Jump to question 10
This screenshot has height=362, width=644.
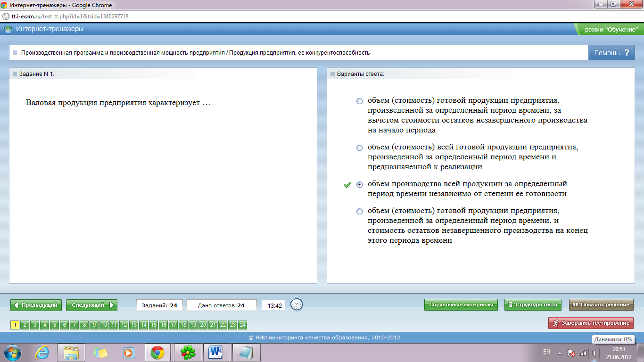tap(104, 325)
